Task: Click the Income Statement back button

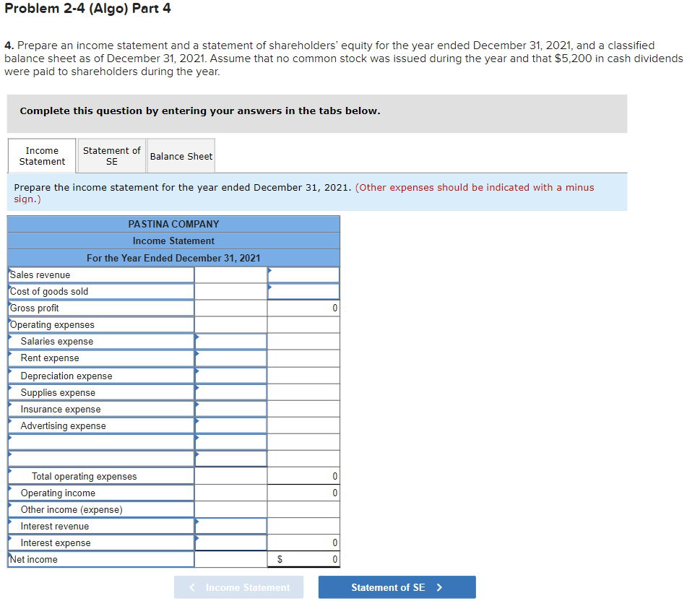Action: [x=238, y=587]
